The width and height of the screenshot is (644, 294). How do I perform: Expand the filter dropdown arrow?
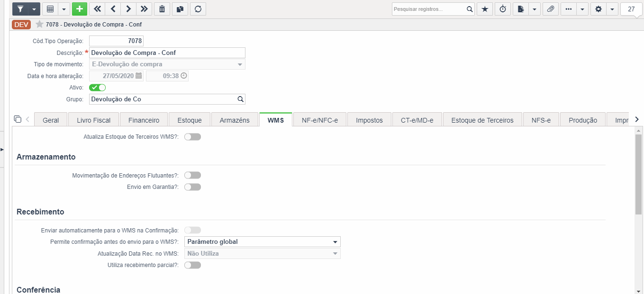click(x=34, y=9)
